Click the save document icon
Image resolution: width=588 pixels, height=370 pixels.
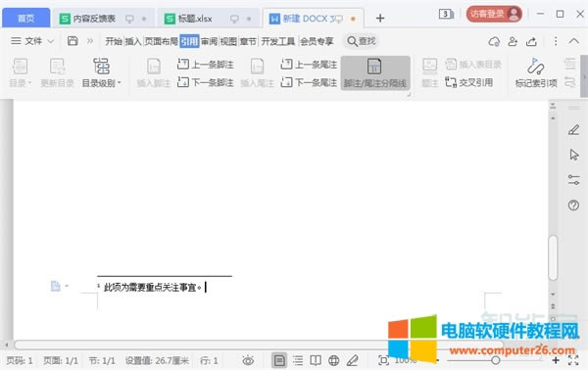(x=73, y=41)
